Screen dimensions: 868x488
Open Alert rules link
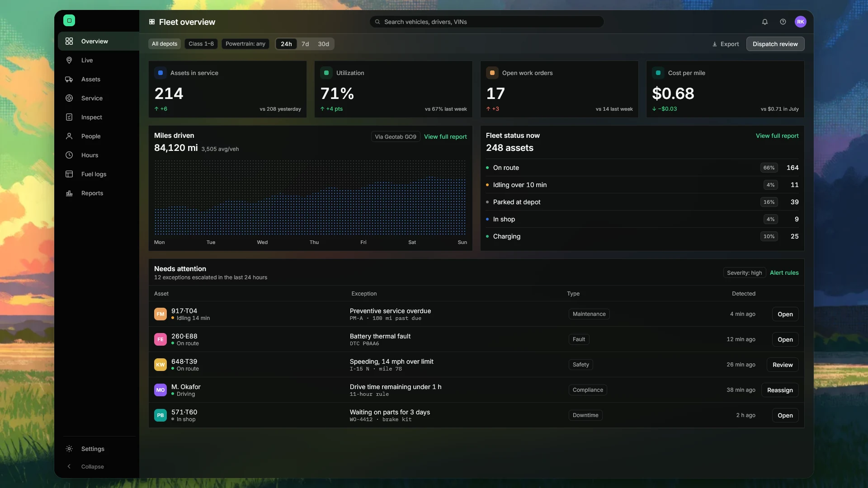pyautogui.click(x=784, y=272)
